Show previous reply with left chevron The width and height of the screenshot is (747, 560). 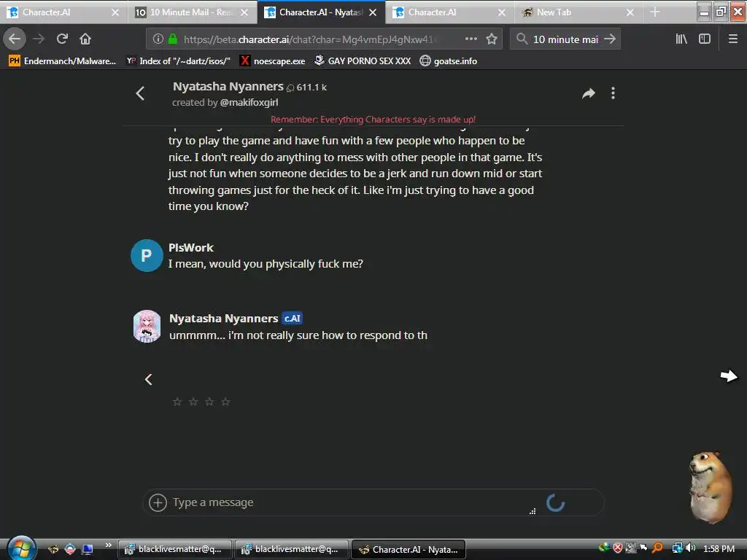149,379
